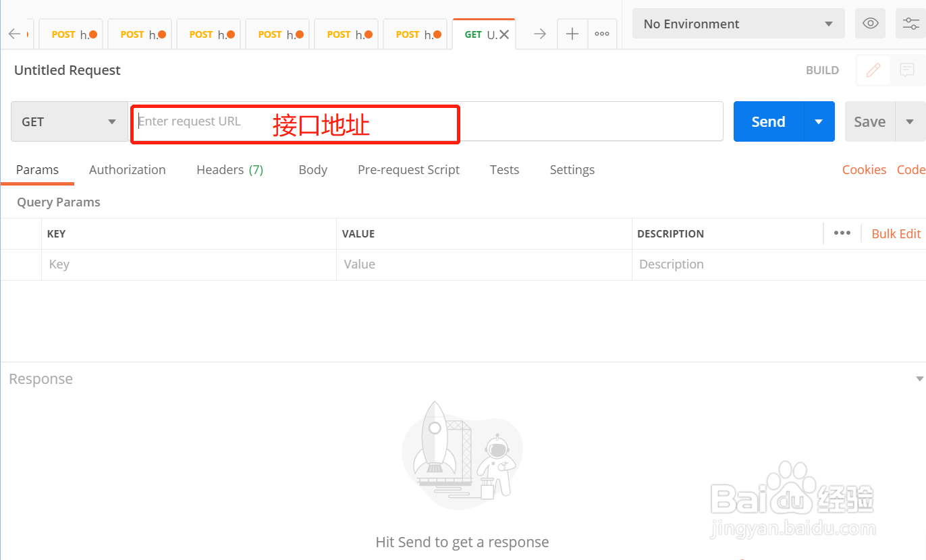Open the tab options ellipsis menu
This screenshot has height=560, width=926.
point(602,34)
